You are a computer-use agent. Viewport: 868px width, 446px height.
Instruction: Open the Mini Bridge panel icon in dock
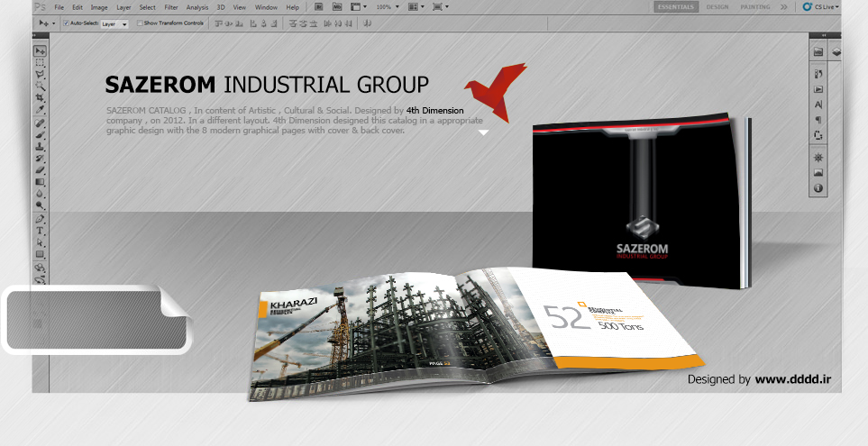[x=818, y=52]
